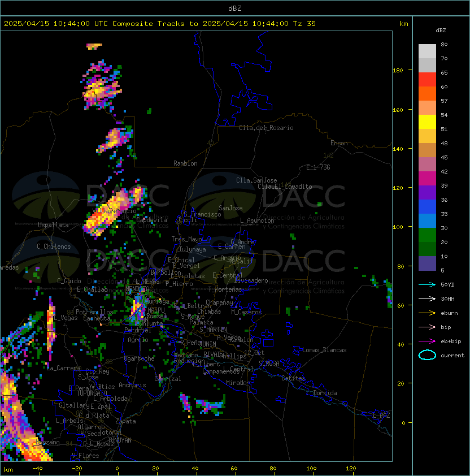
Task: Click the 'Catitas' place label
Action: point(293,378)
